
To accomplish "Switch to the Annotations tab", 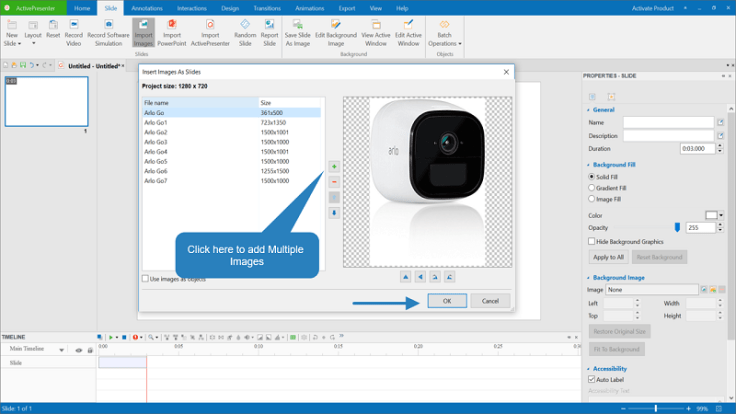I will 146,8.
